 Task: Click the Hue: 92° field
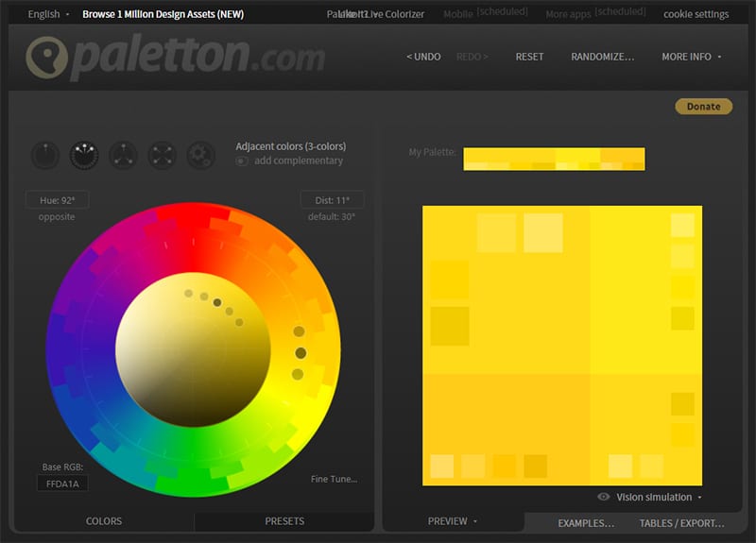point(58,200)
